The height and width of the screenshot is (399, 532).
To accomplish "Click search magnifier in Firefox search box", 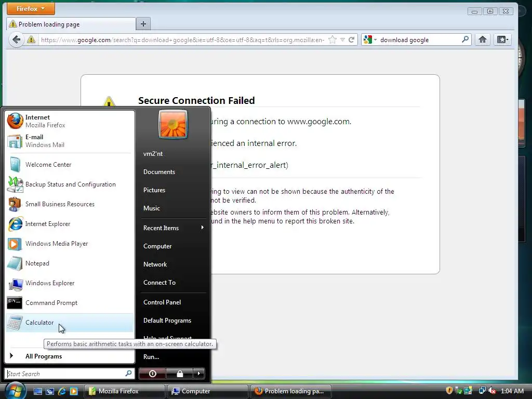I will 465,39.
